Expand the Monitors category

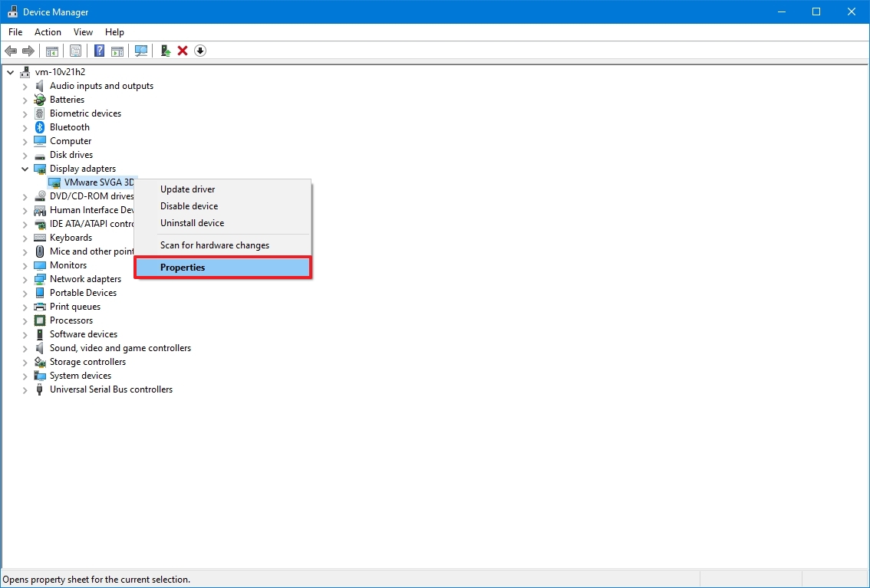(x=25, y=265)
